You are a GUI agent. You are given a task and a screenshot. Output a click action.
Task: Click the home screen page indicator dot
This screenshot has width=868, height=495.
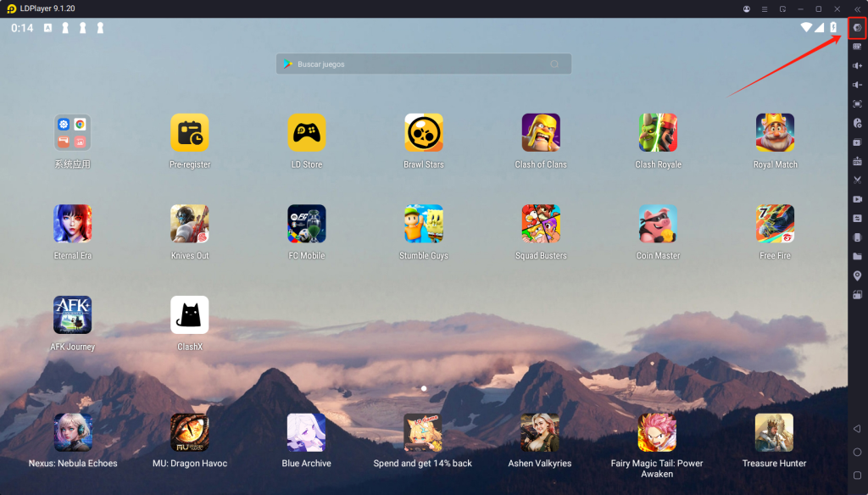pos(424,389)
